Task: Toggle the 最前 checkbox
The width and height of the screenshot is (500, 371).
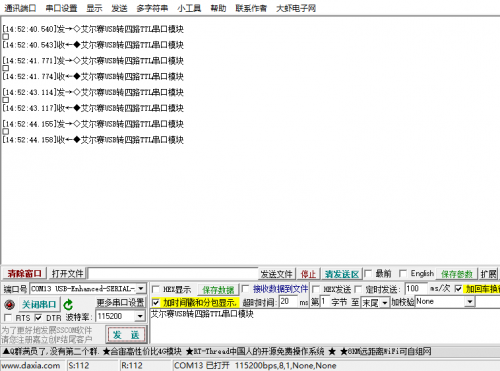Action: pos(368,274)
